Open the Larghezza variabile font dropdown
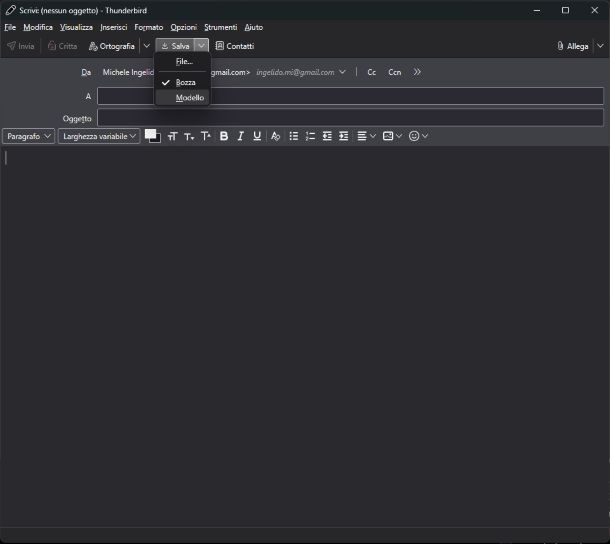The height and width of the screenshot is (544, 610). (x=99, y=136)
